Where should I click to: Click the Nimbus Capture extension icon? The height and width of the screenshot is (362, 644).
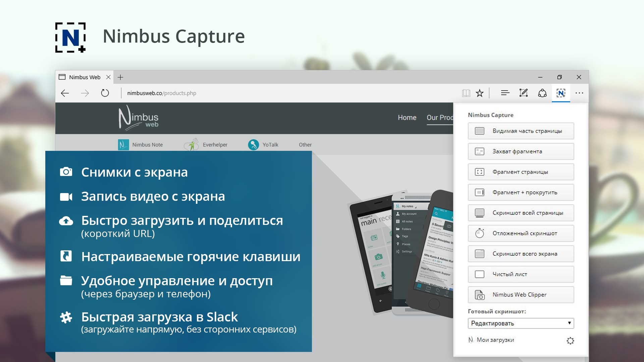tap(561, 93)
